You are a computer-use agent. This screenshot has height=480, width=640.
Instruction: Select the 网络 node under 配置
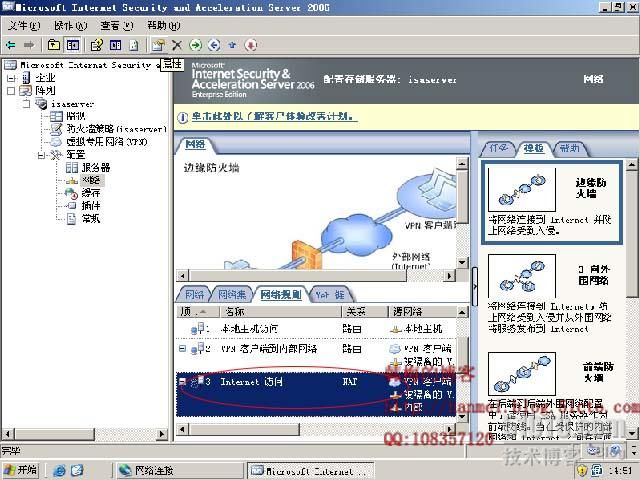pyautogui.click(x=91, y=180)
